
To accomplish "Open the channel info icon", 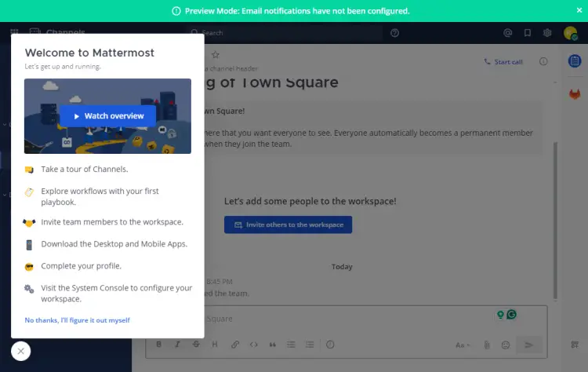I will (544, 62).
